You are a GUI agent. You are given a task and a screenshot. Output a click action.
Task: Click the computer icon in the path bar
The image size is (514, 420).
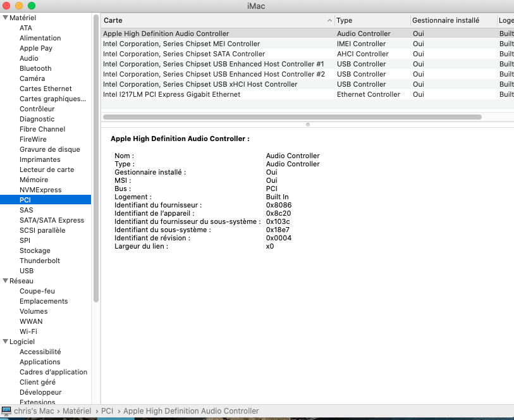[6, 411]
